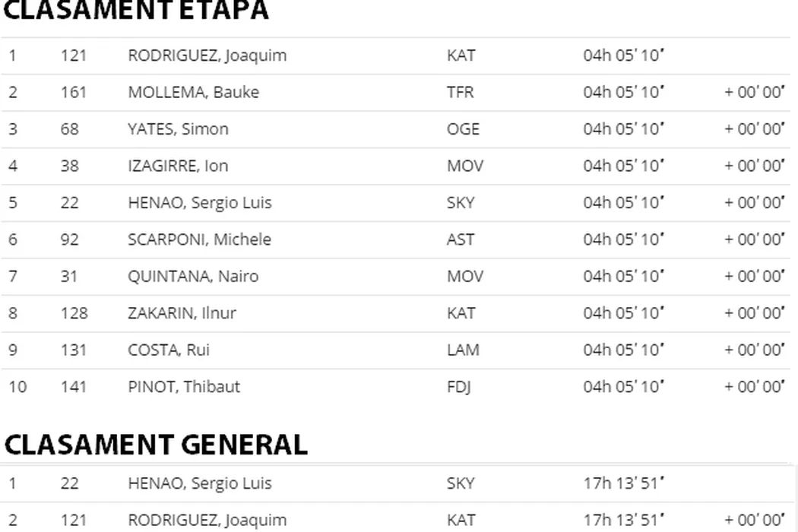Click the CLASAMENT GENERAL heading
Viewport: 798px width, 532px height.
(156, 444)
